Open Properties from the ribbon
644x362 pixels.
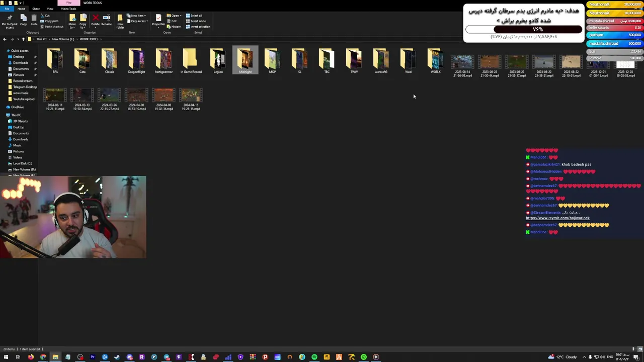point(158,21)
